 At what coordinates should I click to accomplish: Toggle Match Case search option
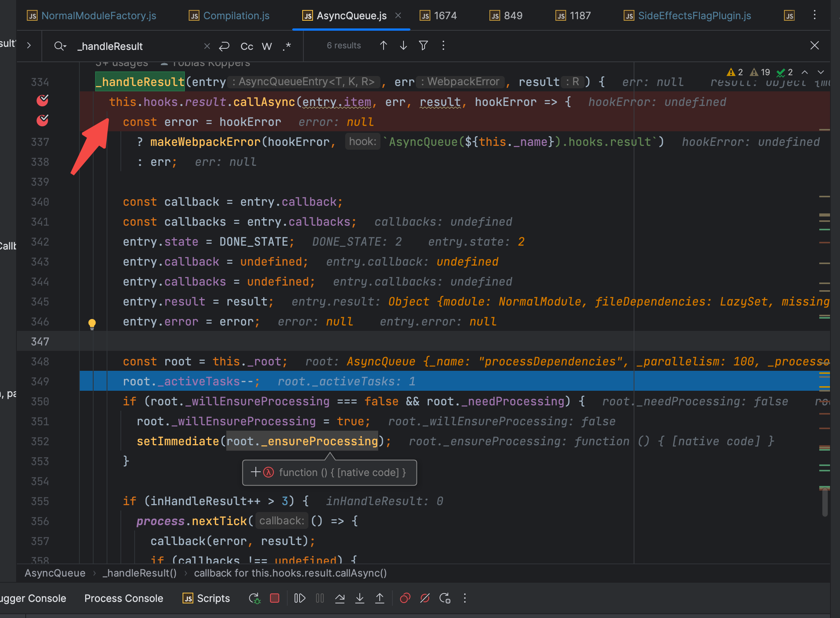click(247, 46)
